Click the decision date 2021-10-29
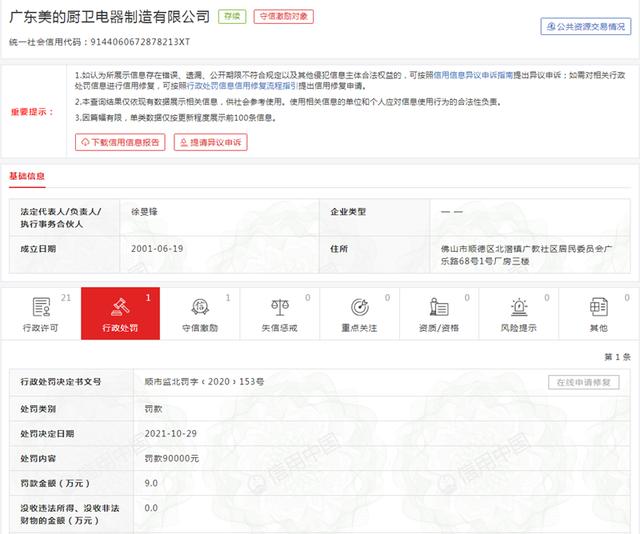The height and width of the screenshot is (534, 640). click(171, 434)
